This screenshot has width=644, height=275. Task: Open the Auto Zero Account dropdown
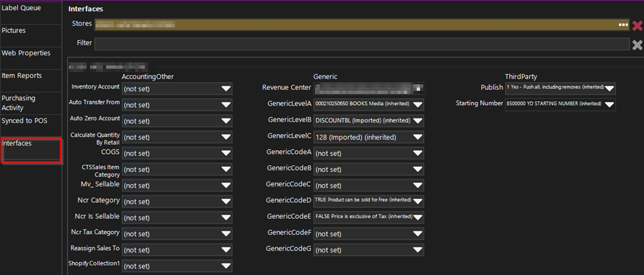(177, 121)
